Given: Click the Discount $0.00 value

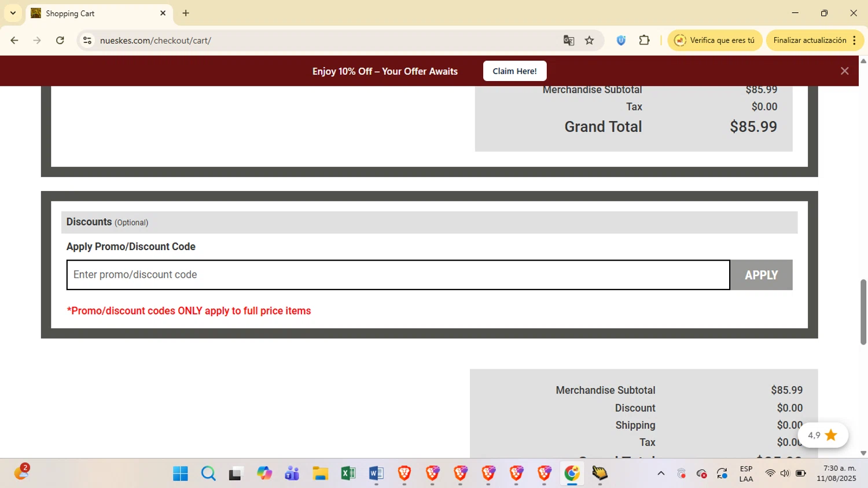Looking at the screenshot, I should tap(789, 408).
